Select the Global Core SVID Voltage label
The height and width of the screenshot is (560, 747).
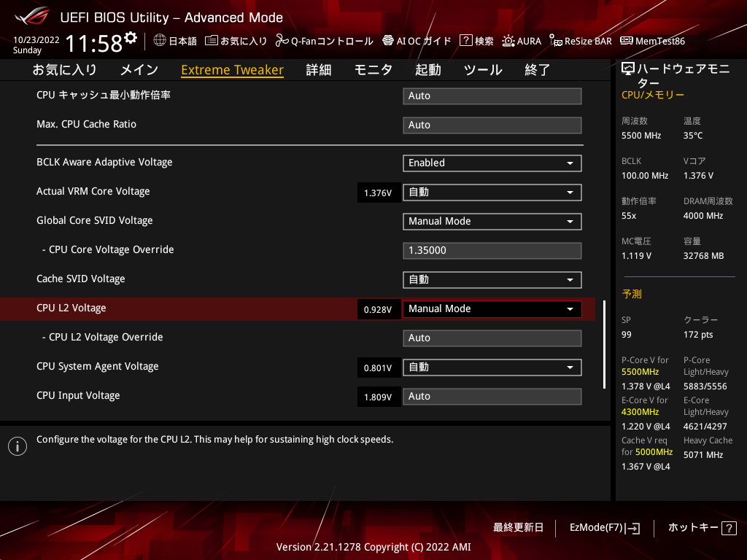pos(95,220)
